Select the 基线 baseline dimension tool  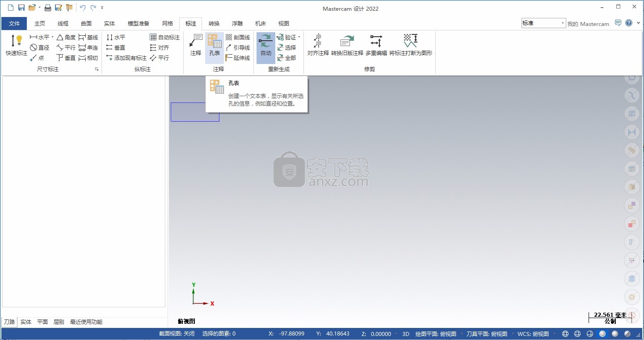[88, 37]
